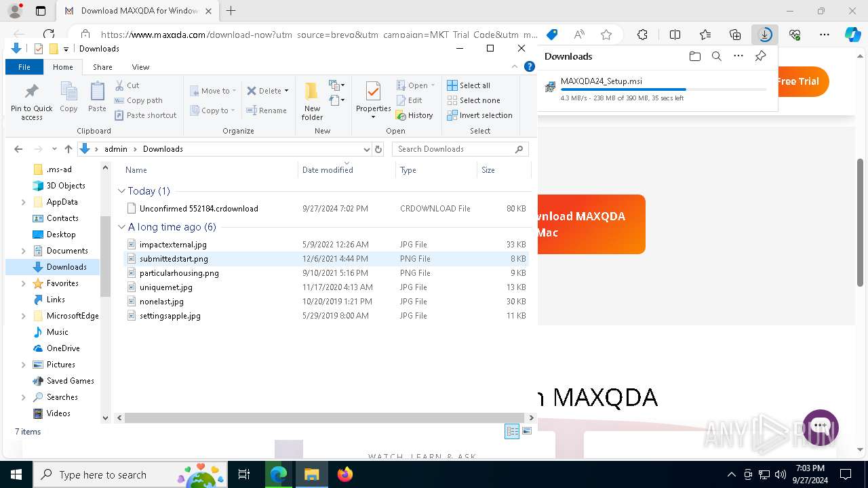
Task: Sort by Date modified column
Action: (x=347, y=170)
